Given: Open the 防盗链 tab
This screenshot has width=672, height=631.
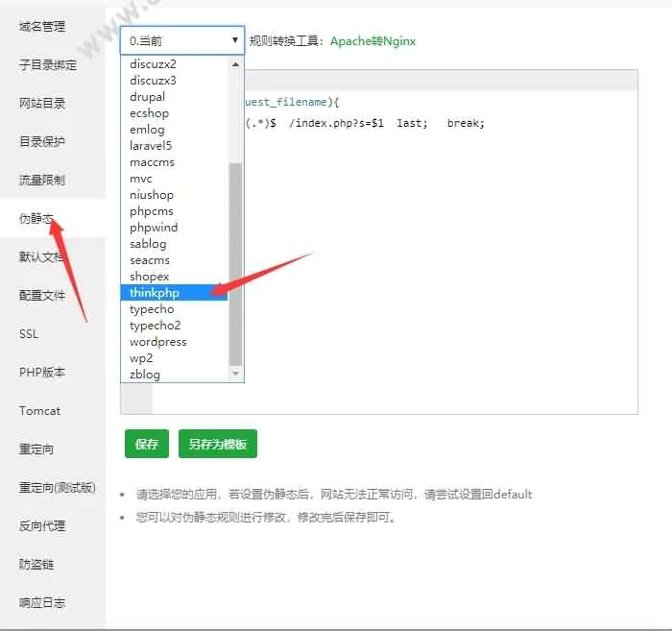Looking at the screenshot, I should coord(36,565).
